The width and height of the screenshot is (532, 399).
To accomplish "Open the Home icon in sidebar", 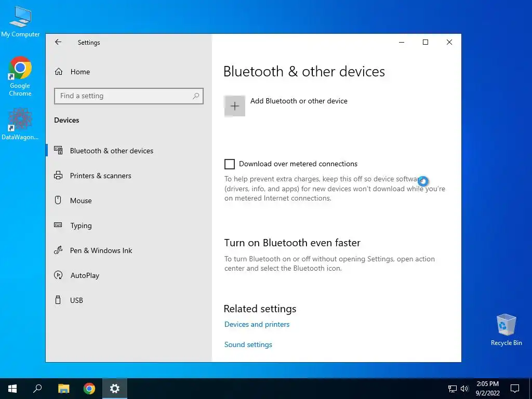I will (x=59, y=72).
